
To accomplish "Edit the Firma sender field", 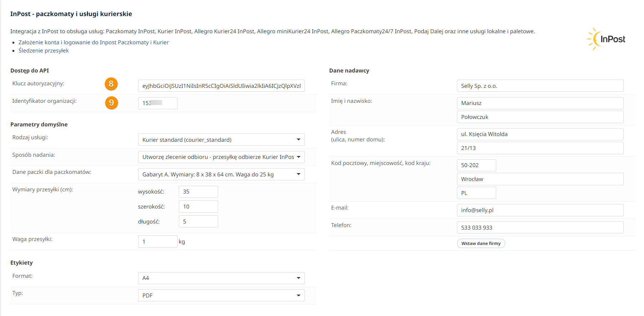I will [x=540, y=86].
